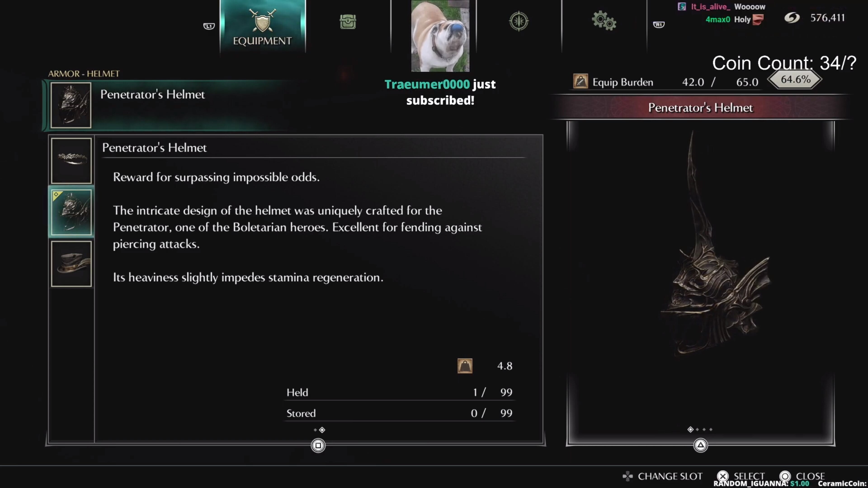The width and height of the screenshot is (868, 488).
Task: Click the R1 shoulder button indicator
Action: [659, 25]
